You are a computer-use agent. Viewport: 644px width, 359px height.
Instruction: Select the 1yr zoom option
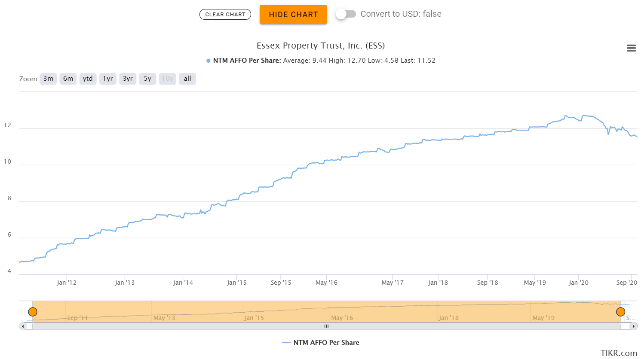point(108,79)
